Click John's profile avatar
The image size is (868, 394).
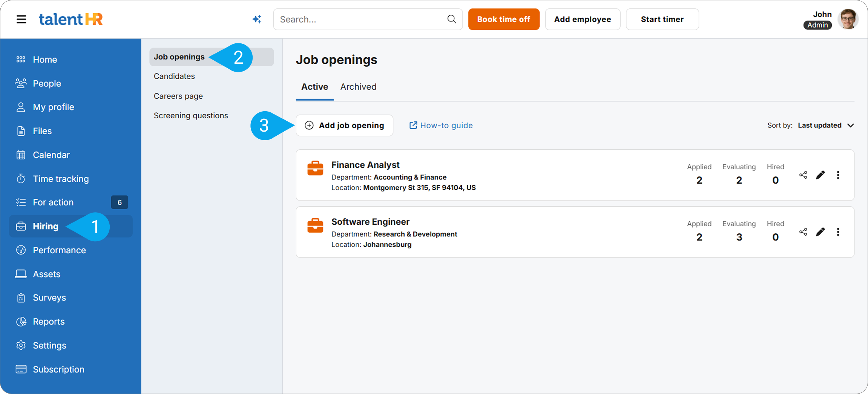(848, 19)
